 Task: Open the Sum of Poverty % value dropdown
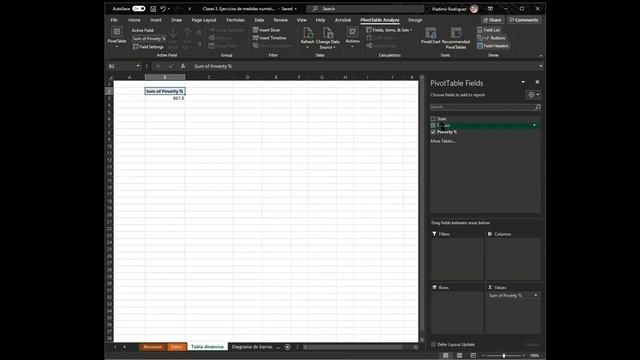tap(536, 295)
